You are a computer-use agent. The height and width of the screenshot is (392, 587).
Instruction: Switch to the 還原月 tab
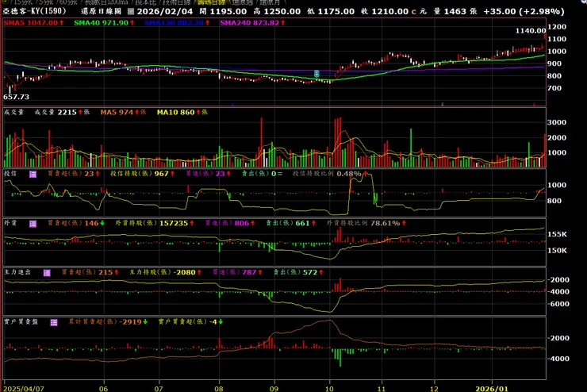[270, 2]
